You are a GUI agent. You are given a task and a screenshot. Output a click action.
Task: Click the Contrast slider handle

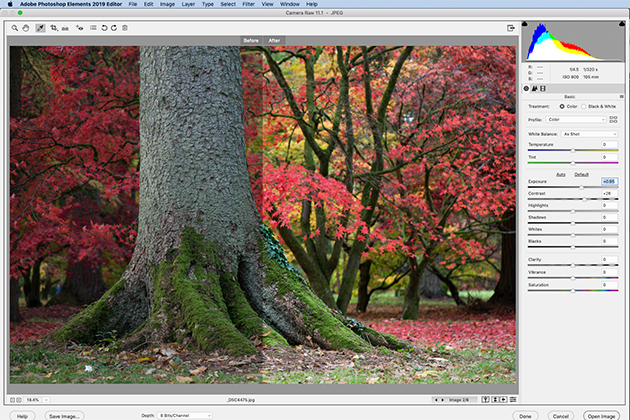585,199
